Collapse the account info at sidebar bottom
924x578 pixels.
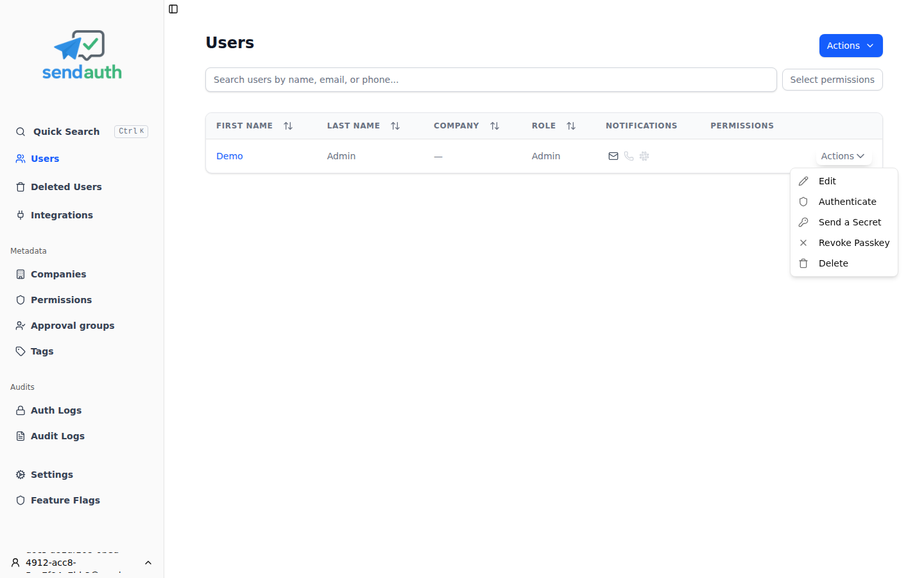(148, 563)
